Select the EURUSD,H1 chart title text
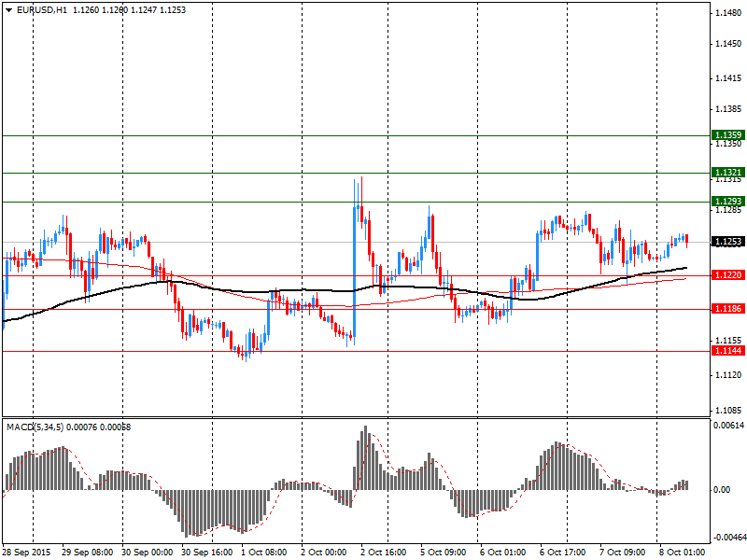Viewport: 747px width, 560px height. tap(41, 10)
